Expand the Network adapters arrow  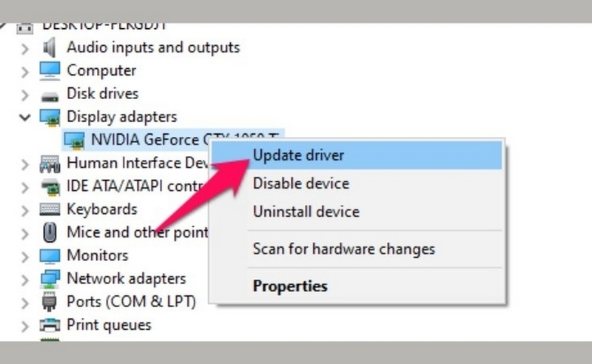click(x=24, y=280)
